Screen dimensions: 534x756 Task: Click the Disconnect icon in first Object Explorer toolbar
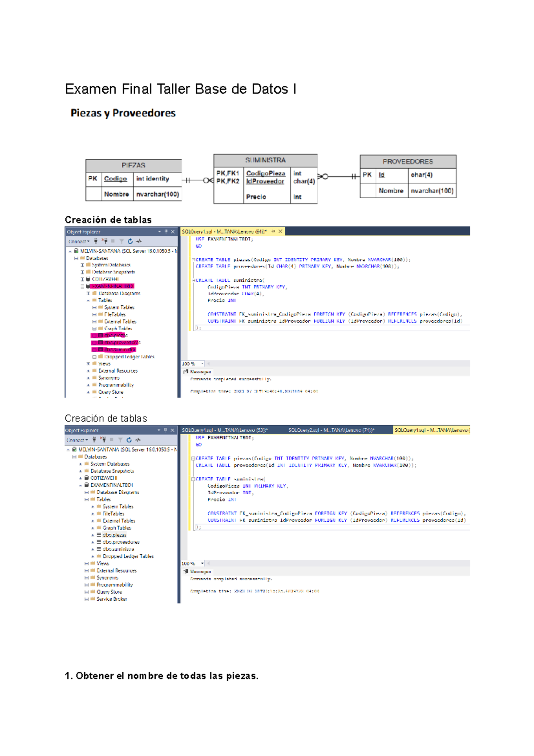point(105,241)
